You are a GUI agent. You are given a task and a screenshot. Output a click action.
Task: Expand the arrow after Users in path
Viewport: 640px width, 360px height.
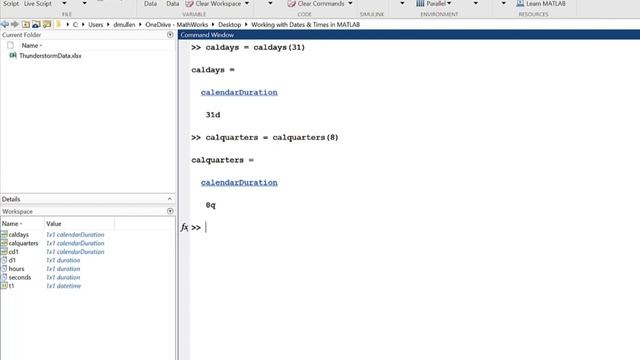pyautogui.click(x=108, y=24)
